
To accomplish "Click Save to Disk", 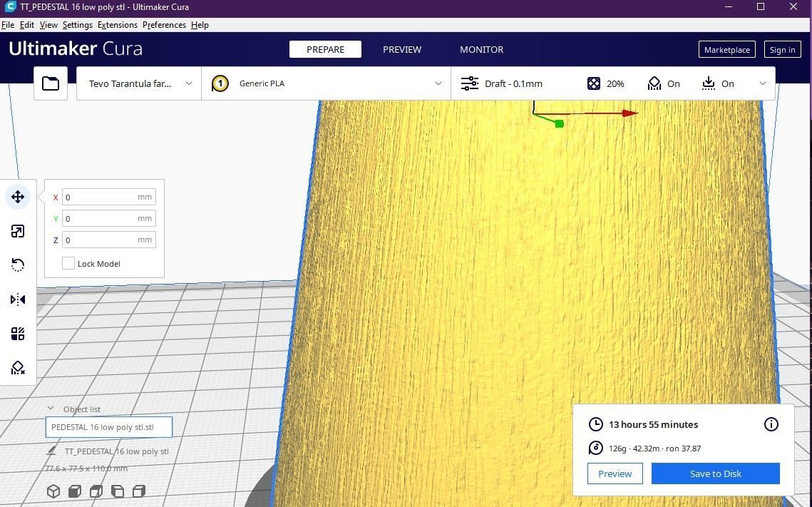I will click(715, 473).
